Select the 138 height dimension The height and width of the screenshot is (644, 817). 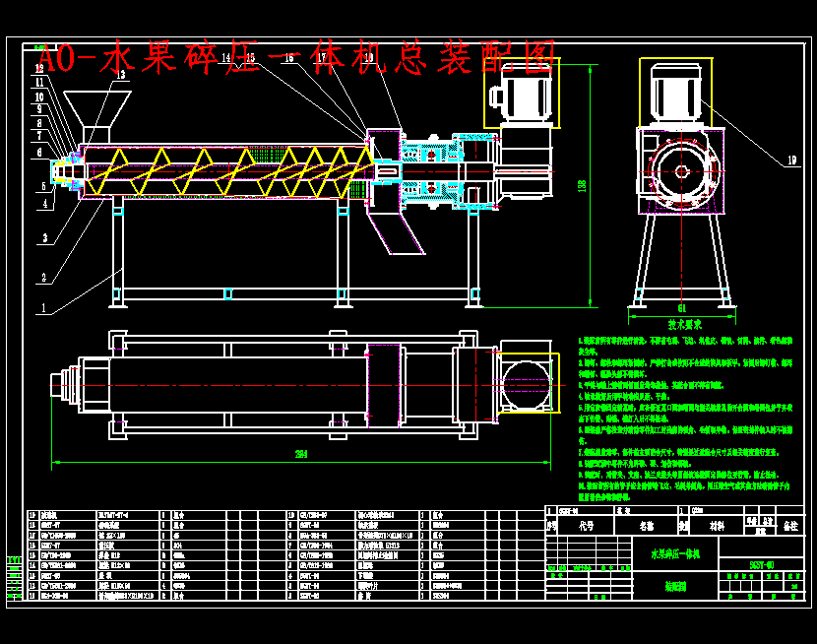click(582, 185)
